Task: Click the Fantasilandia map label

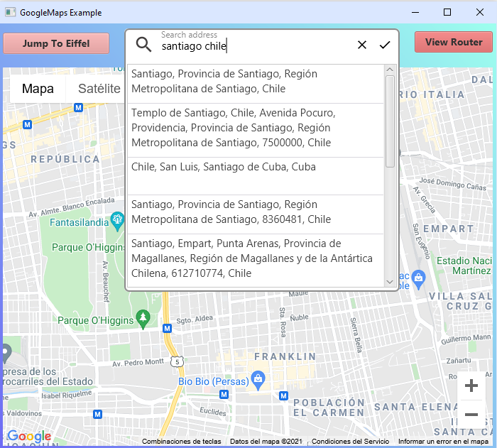Action: [80, 222]
